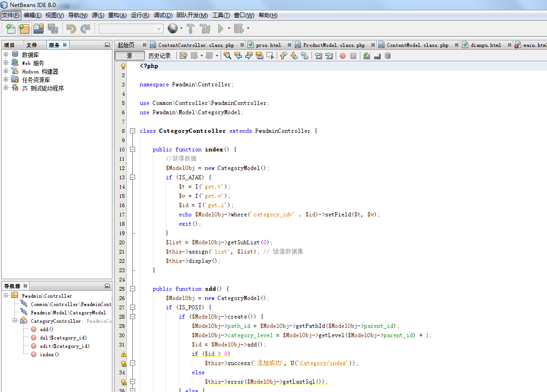Viewport: 547px width, 392px height.
Task: Select the 历史记录 view button
Action: (x=160, y=55)
